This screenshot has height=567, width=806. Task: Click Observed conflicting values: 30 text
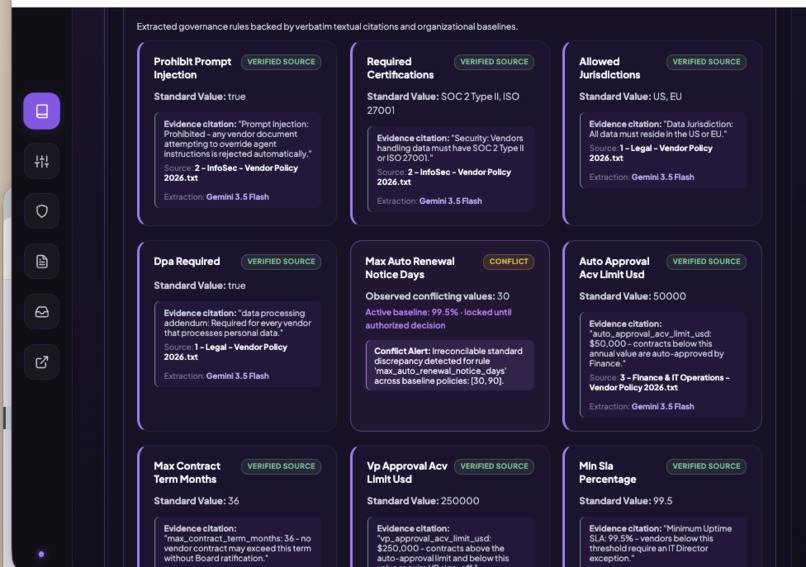(x=437, y=296)
